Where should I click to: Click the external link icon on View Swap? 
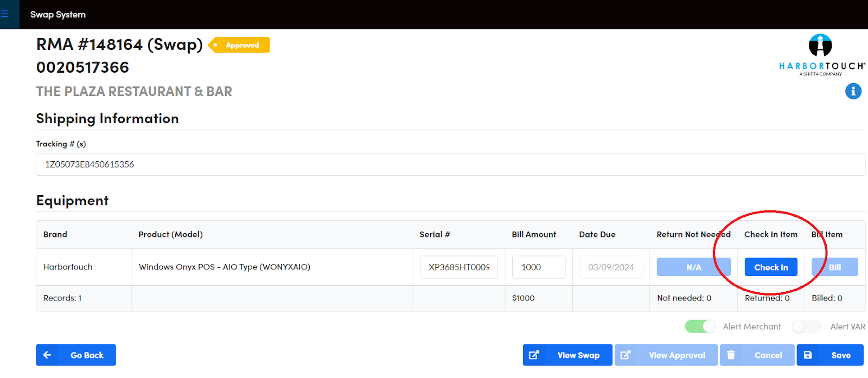[534, 355]
